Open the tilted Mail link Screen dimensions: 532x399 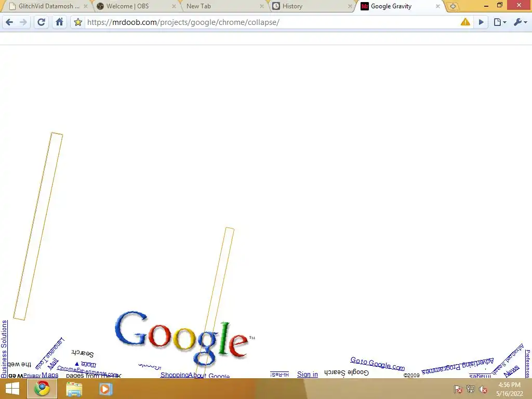pyautogui.click(x=52, y=364)
